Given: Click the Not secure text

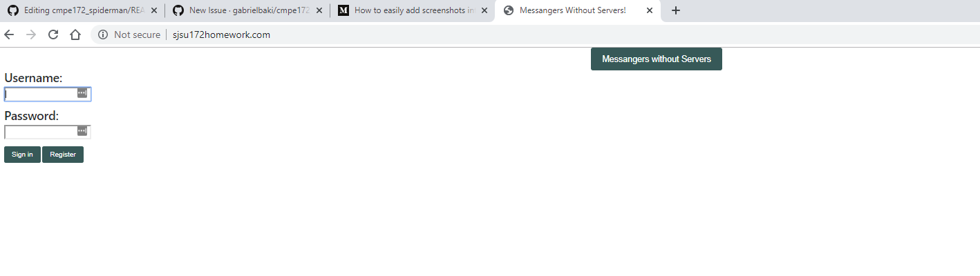Looking at the screenshot, I should coord(137,34).
